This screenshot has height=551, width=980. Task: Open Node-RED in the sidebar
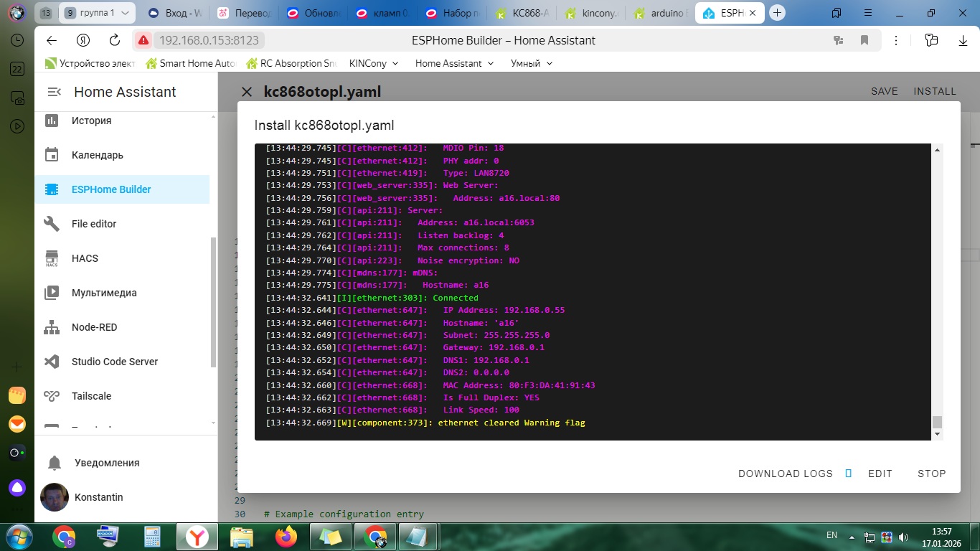[x=94, y=327]
